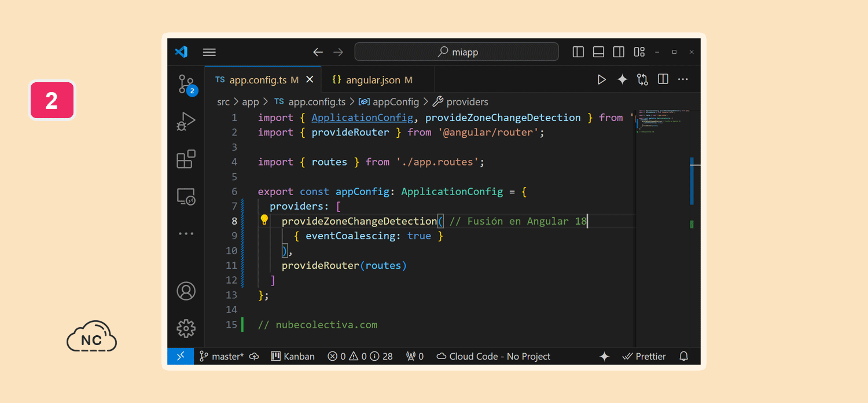
Task: Click the nubecolectiva.com comment on line 15
Action: click(x=318, y=325)
